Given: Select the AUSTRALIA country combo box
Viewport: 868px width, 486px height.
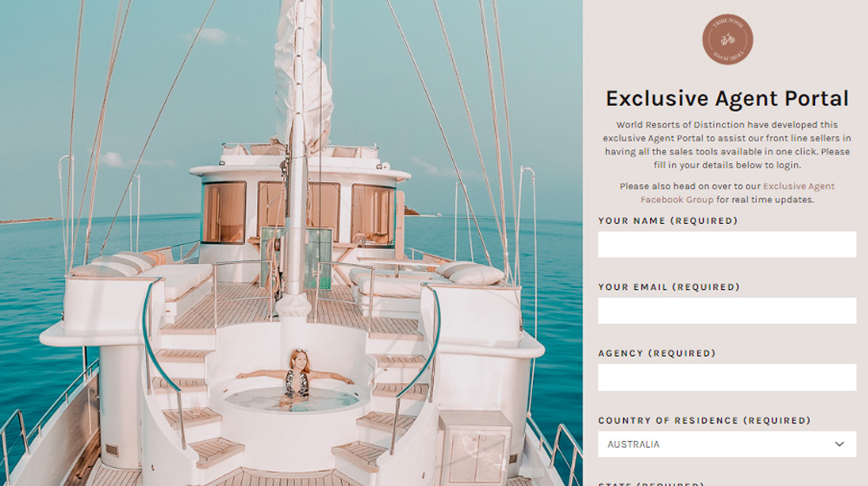Looking at the screenshot, I should click(x=727, y=444).
